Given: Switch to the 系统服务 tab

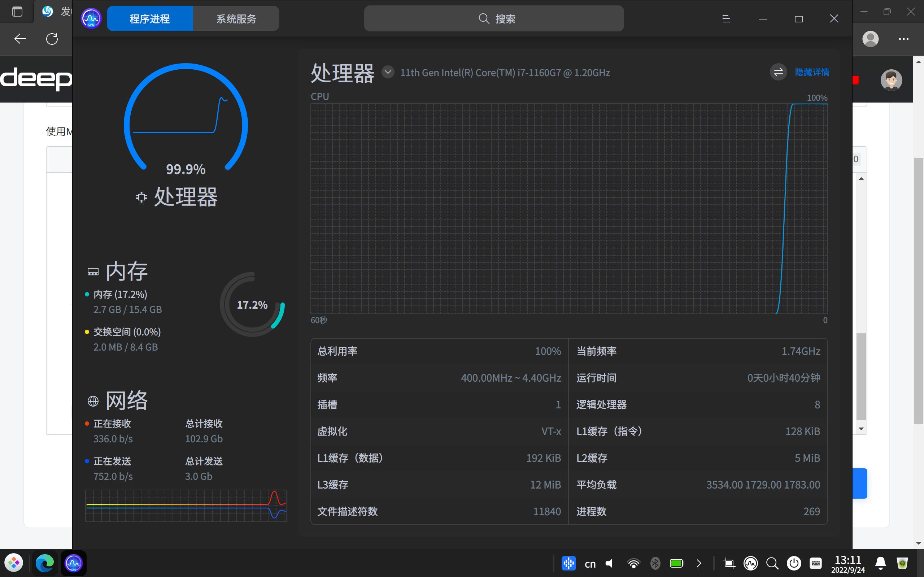Looking at the screenshot, I should [236, 18].
